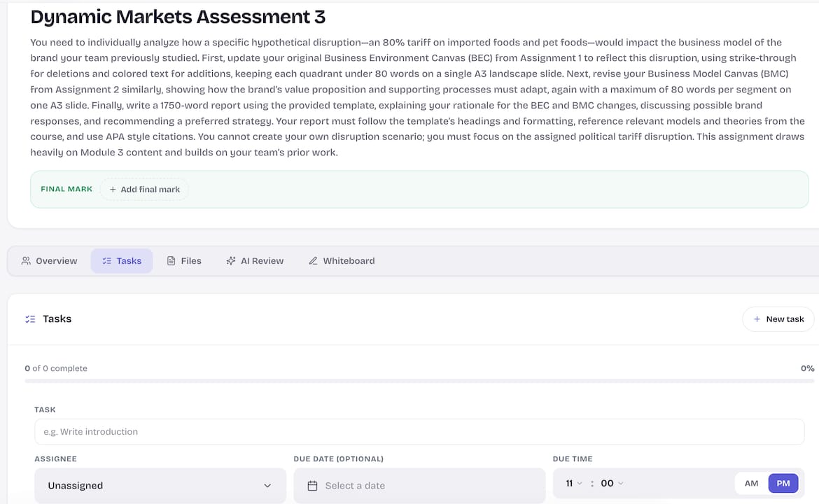Open the AI Review tab

255,260
